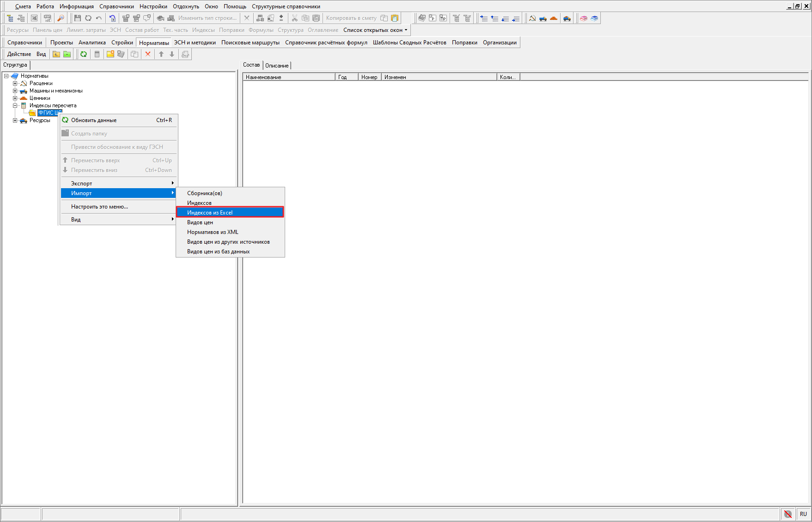The height and width of the screenshot is (522, 812).
Task: Expand the Машины и механизмы node
Action: [x=15, y=91]
